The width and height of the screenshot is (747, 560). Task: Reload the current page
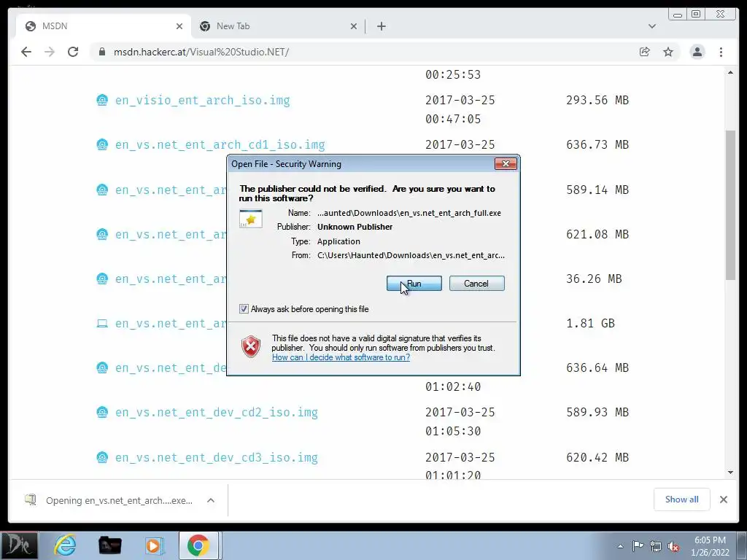(73, 52)
